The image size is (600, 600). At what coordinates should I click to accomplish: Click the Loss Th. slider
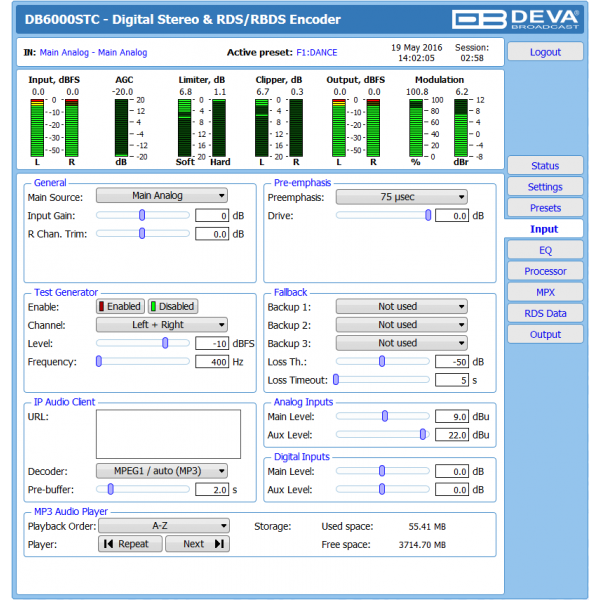(383, 361)
